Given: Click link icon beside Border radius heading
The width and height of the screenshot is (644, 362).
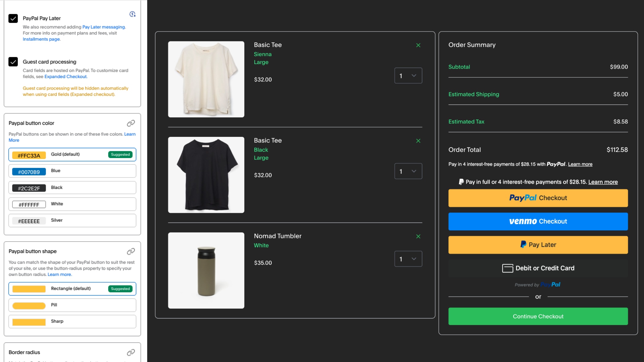Looking at the screenshot, I should point(131,353).
